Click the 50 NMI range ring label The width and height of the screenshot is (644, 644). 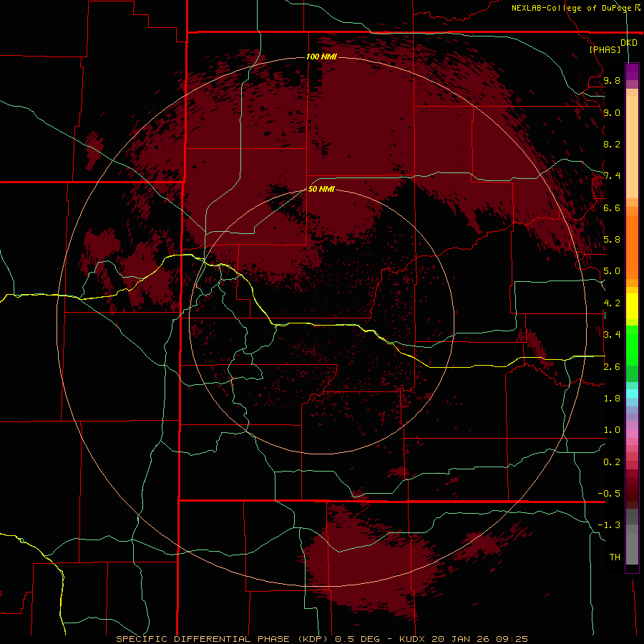321,189
